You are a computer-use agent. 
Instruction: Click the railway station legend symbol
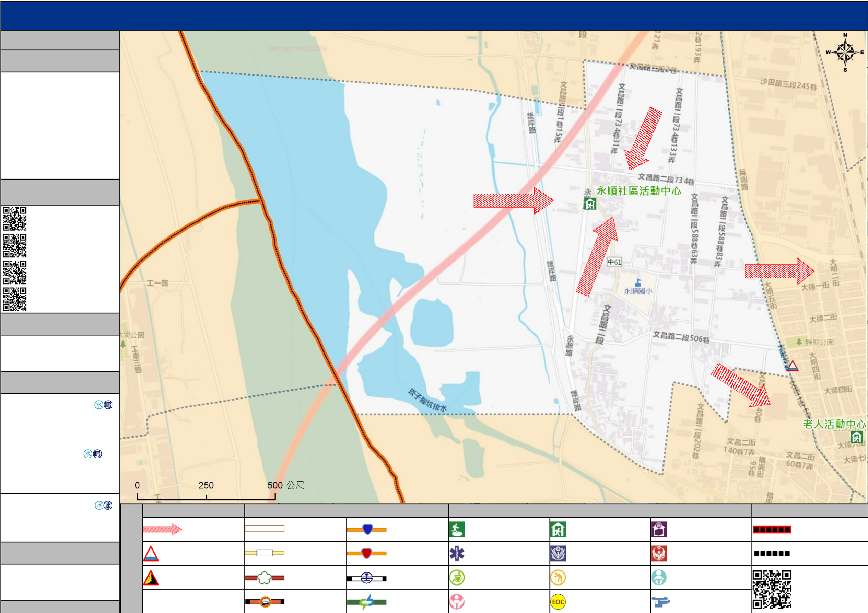coord(367,578)
